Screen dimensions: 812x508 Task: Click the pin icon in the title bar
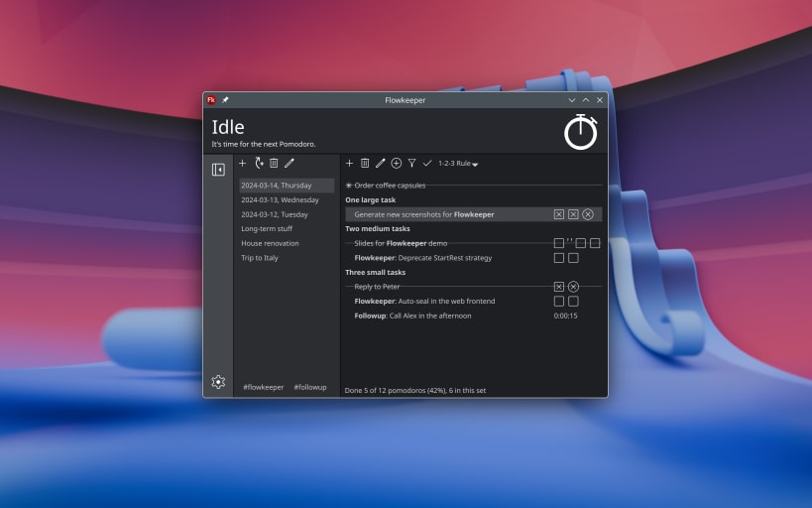pos(225,100)
